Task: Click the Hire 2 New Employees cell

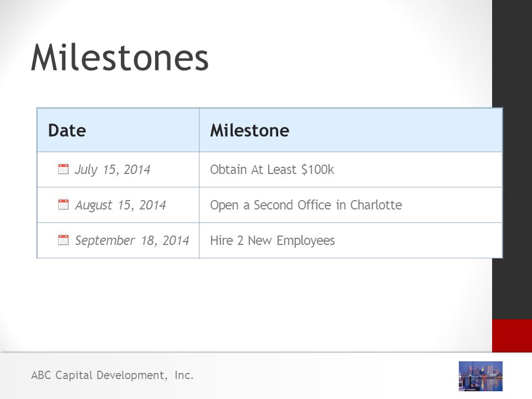Action: tap(350, 240)
